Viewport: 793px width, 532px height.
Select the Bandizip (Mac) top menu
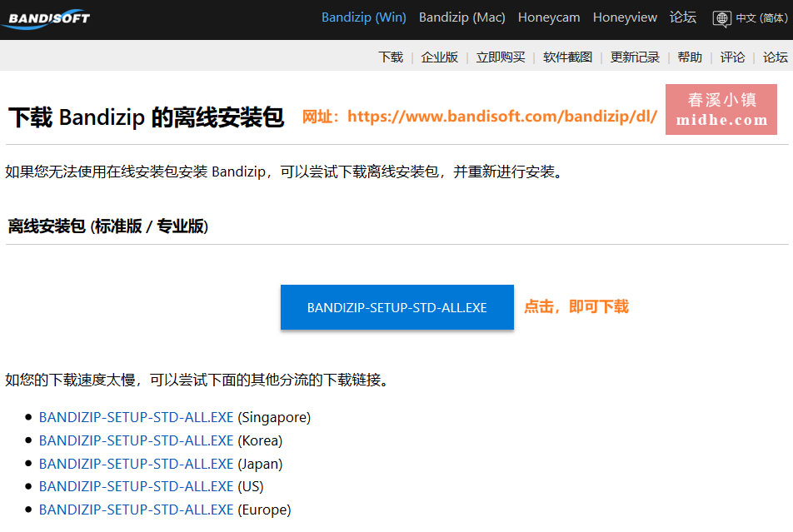click(x=461, y=17)
